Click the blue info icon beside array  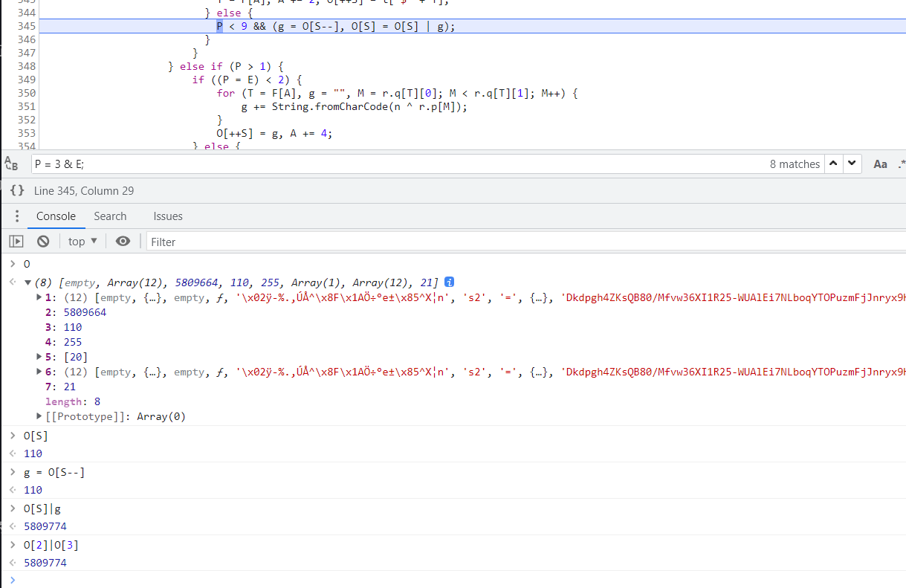(x=449, y=282)
